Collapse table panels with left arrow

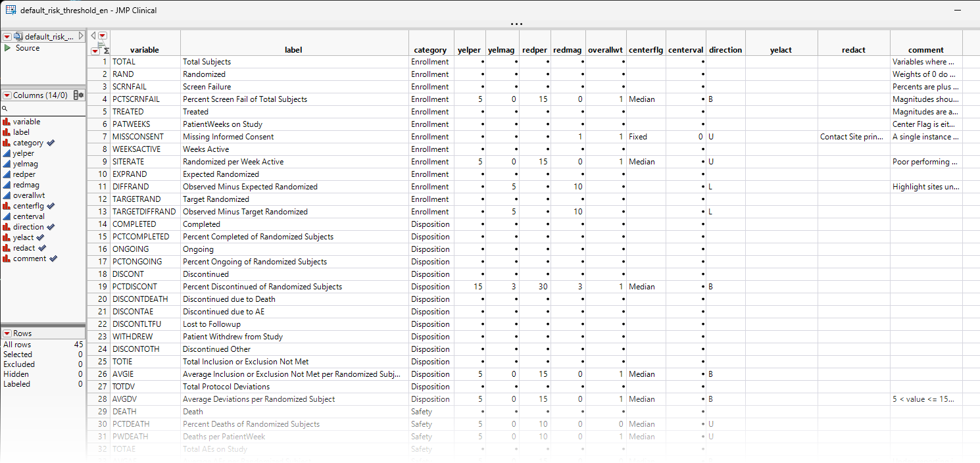pos(93,36)
